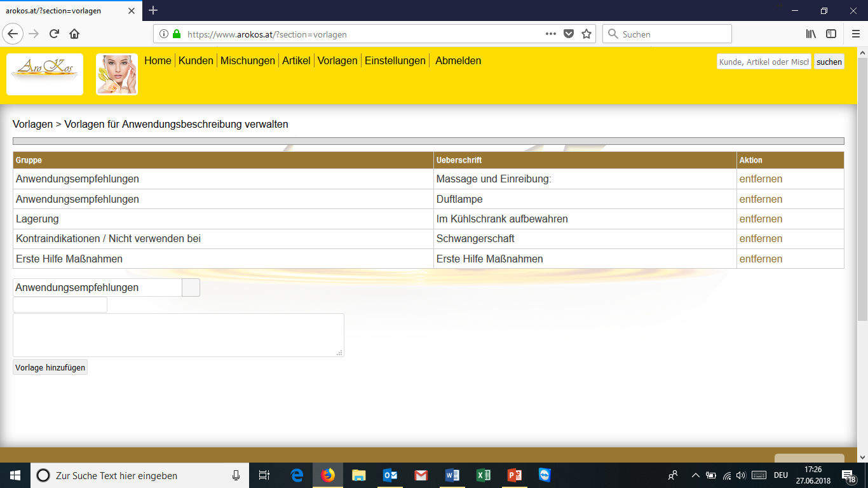Open the browser home page icon

[74, 34]
